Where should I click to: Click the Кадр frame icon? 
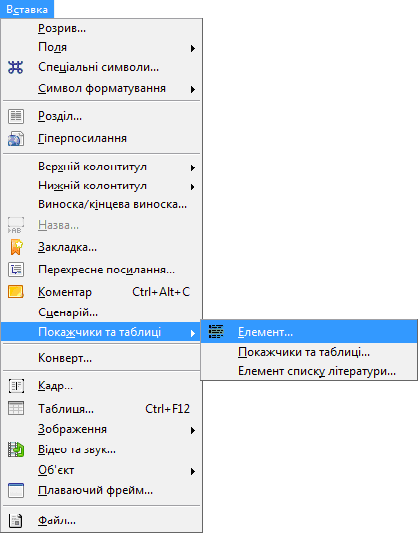(x=16, y=386)
